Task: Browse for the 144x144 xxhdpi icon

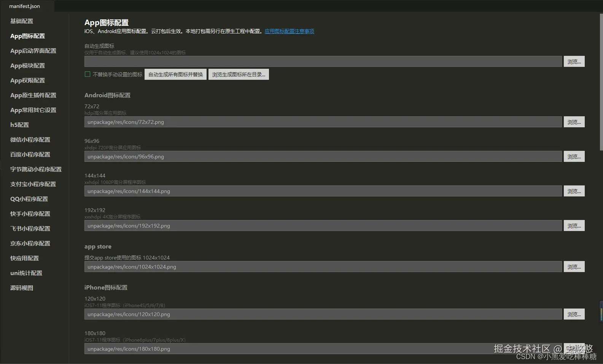Action: coord(574,191)
